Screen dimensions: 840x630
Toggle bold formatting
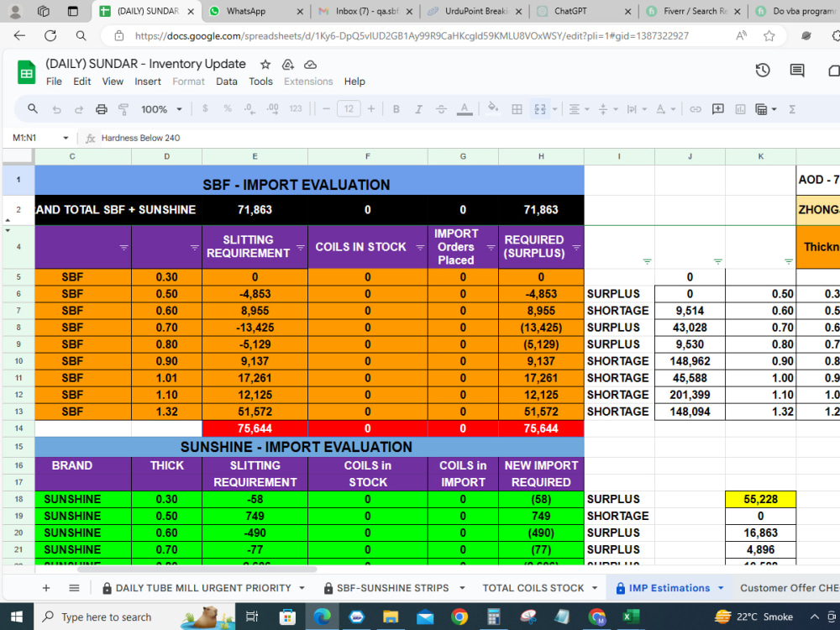coord(396,109)
